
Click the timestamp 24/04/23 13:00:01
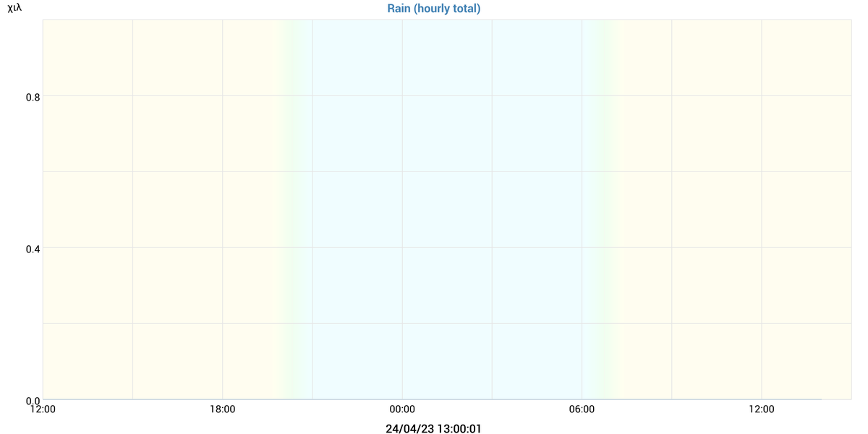pyautogui.click(x=434, y=428)
